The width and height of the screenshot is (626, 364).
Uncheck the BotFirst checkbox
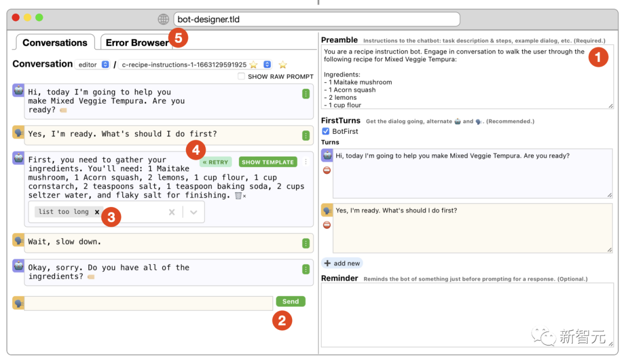326,132
